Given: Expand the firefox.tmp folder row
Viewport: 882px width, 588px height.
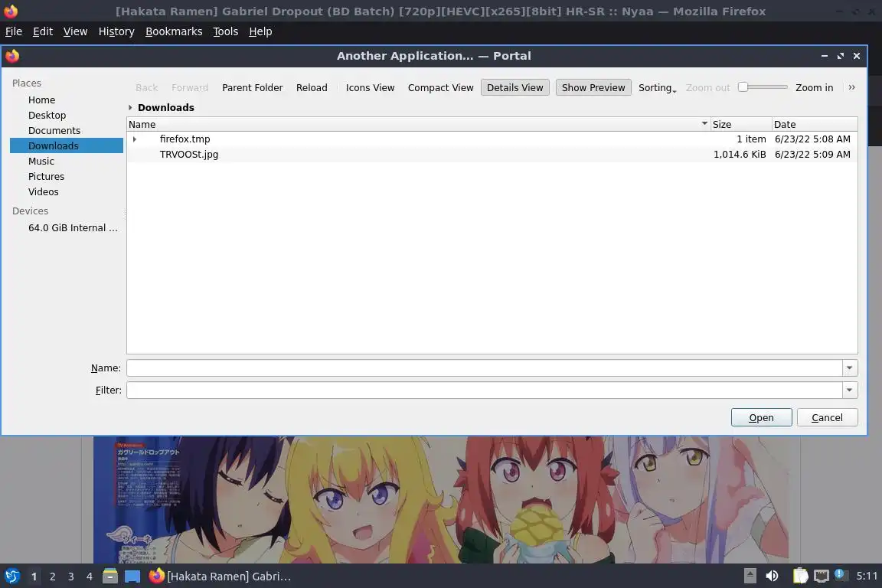Looking at the screenshot, I should 135,139.
